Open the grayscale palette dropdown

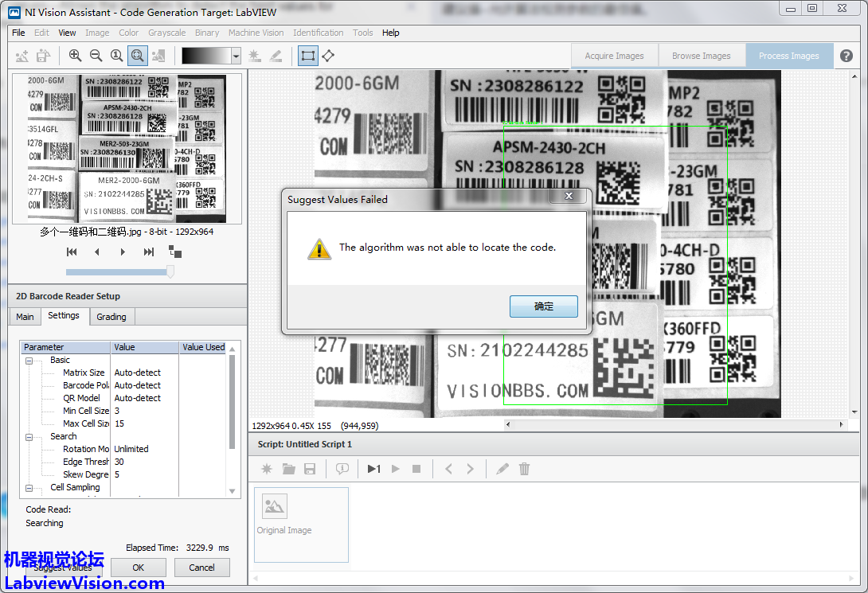[236, 56]
